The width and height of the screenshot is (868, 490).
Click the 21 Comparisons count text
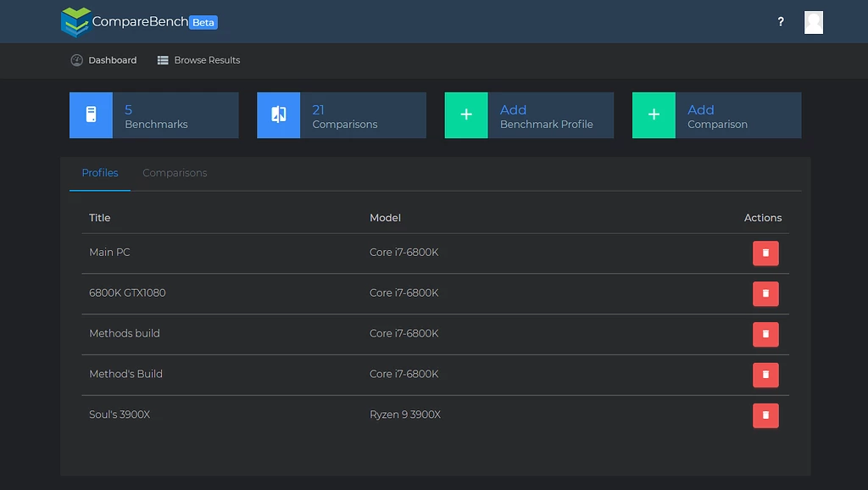point(345,117)
